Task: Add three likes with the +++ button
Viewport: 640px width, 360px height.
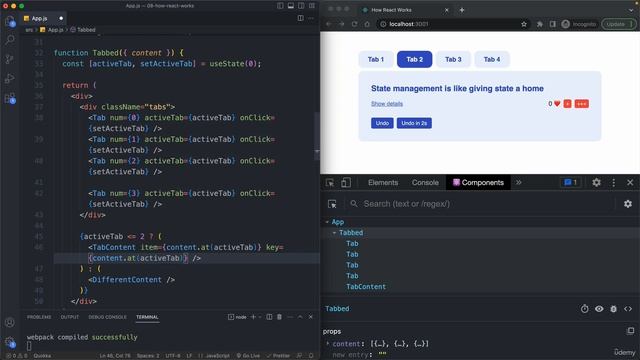Action: tap(582, 104)
